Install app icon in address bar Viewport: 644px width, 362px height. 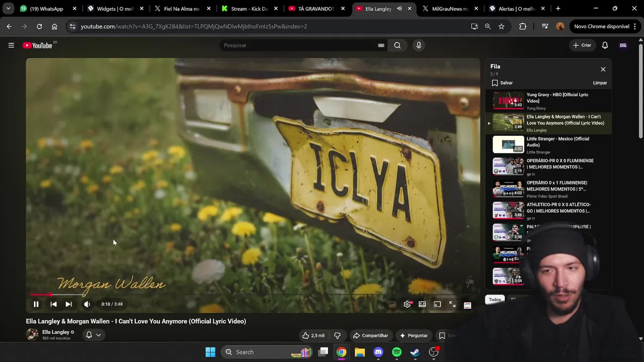[x=474, y=26]
